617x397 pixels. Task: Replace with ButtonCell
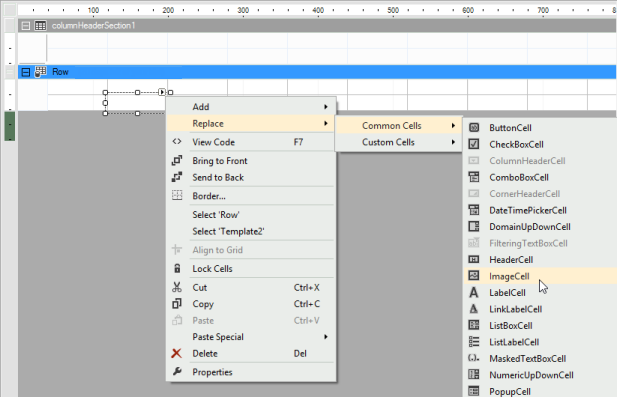coord(540,127)
